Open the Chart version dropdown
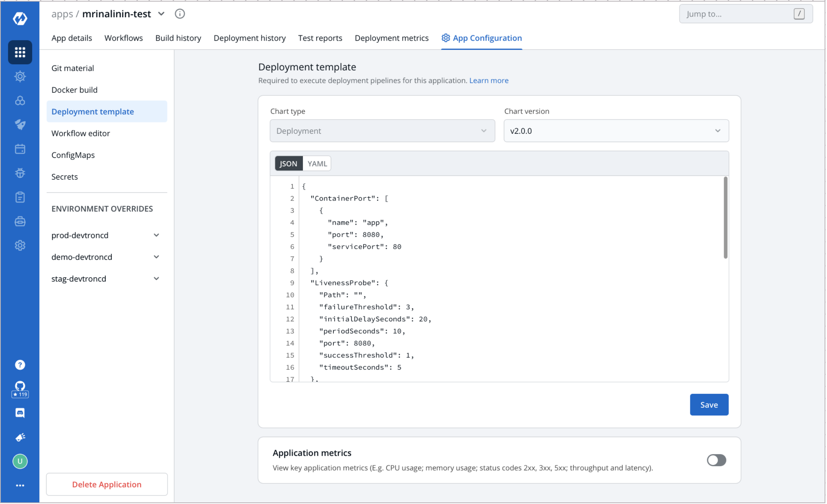The width and height of the screenshot is (827, 504). 615,131
